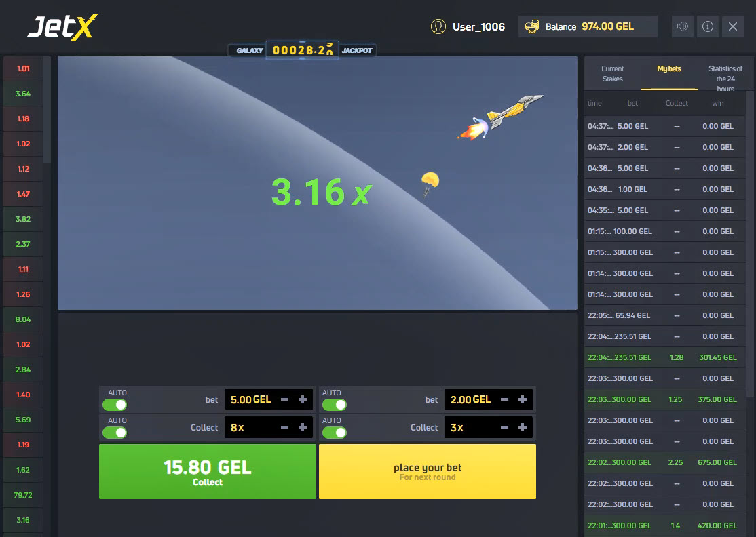Click the JetX logo
Viewport: 756px width, 537px height.
(x=62, y=27)
